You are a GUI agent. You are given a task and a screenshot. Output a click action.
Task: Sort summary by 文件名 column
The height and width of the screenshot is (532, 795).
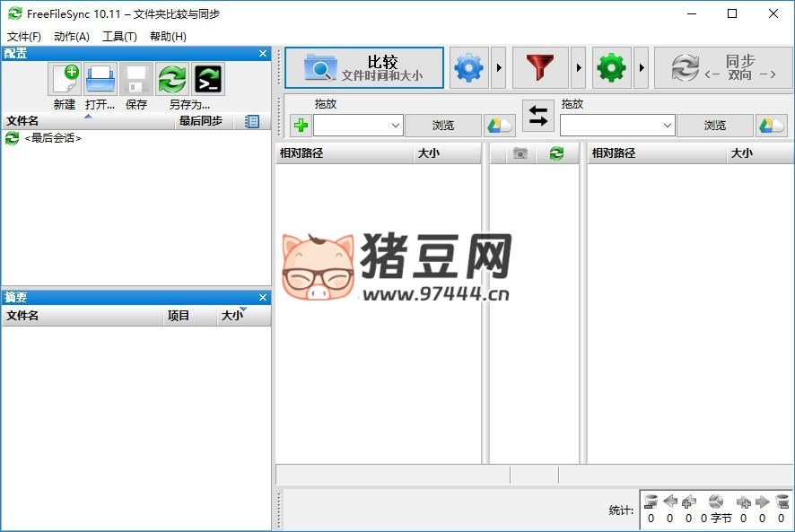point(83,316)
